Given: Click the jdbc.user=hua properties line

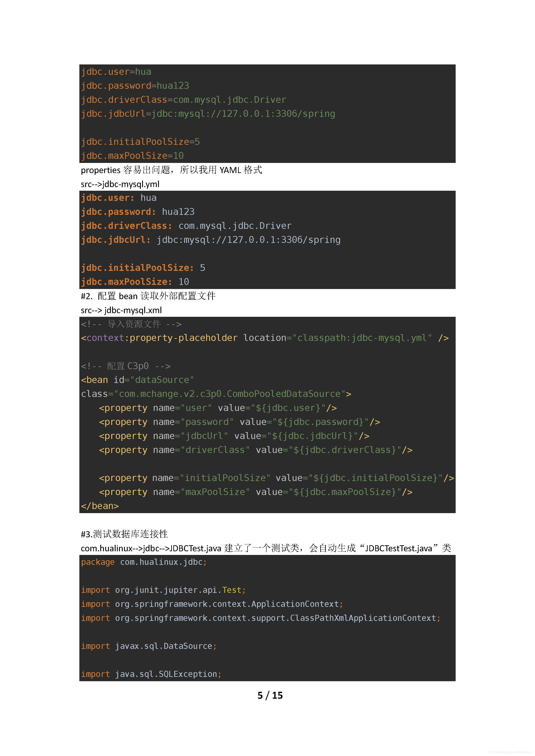Looking at the screenshot, I should pyautogui.click(x=116, y=72).
